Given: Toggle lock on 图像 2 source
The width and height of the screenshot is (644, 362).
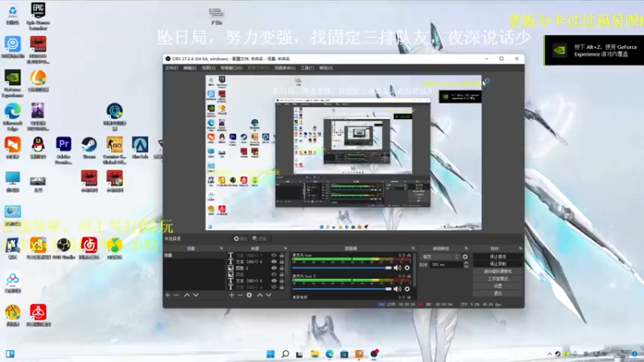Looking at the screenshot, I should point(282,268).
